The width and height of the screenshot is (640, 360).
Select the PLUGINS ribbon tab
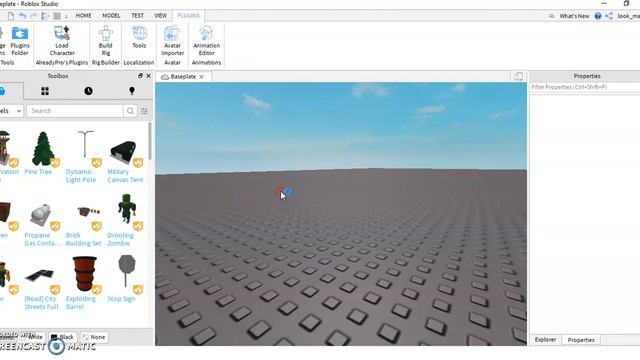(x=189, y=16)
